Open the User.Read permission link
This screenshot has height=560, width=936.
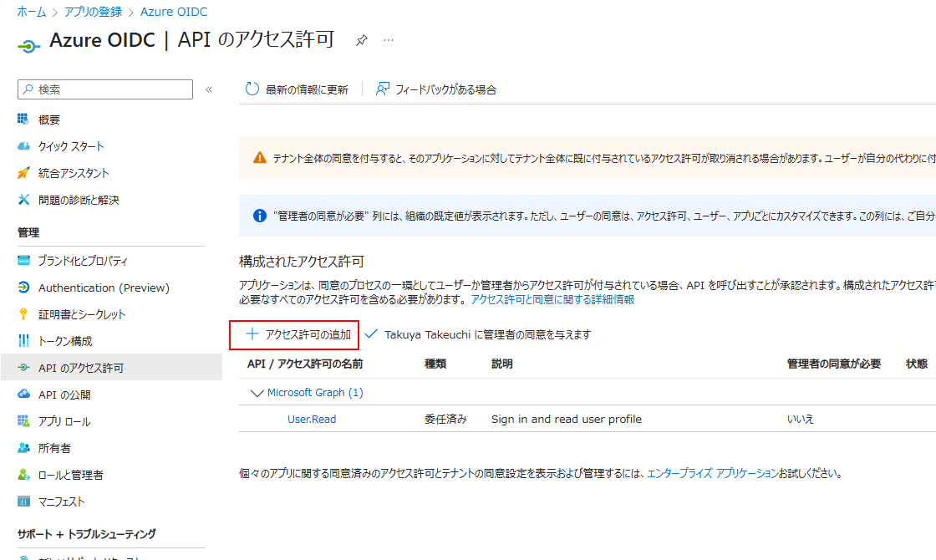pos(312,419)
